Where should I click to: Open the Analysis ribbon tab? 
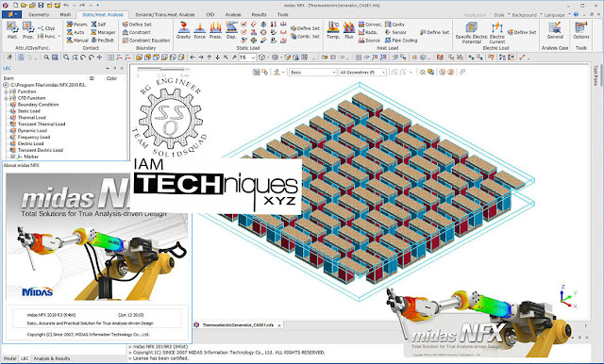[x=233, y=15]
